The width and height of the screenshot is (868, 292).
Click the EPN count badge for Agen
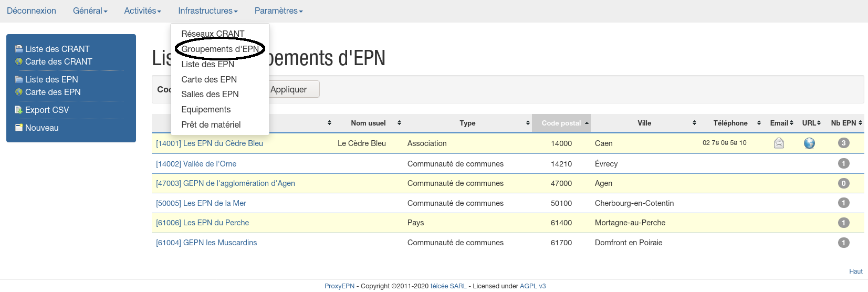coord(843,183)
